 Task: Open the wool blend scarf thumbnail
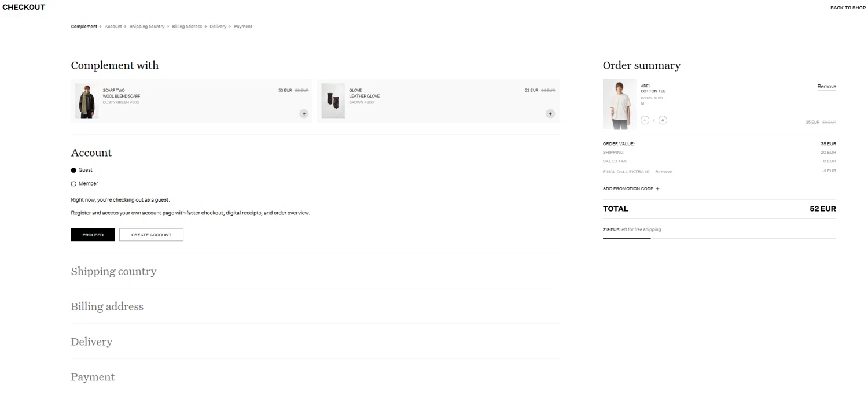click(x=87, y=101)
